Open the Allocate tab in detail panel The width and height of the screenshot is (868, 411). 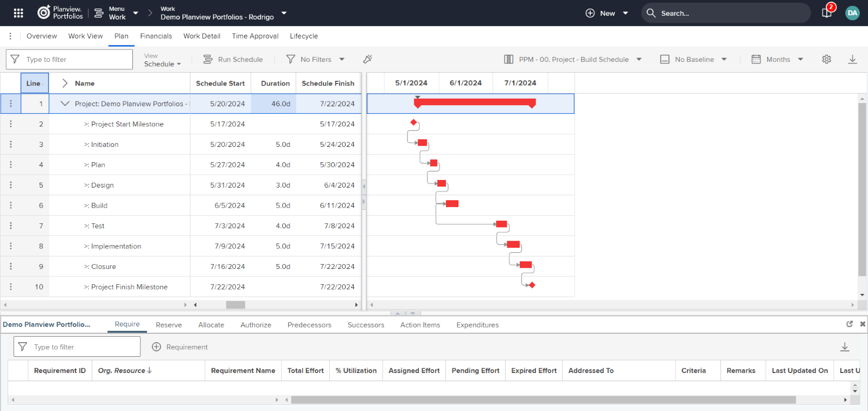(x=211, y=325)
